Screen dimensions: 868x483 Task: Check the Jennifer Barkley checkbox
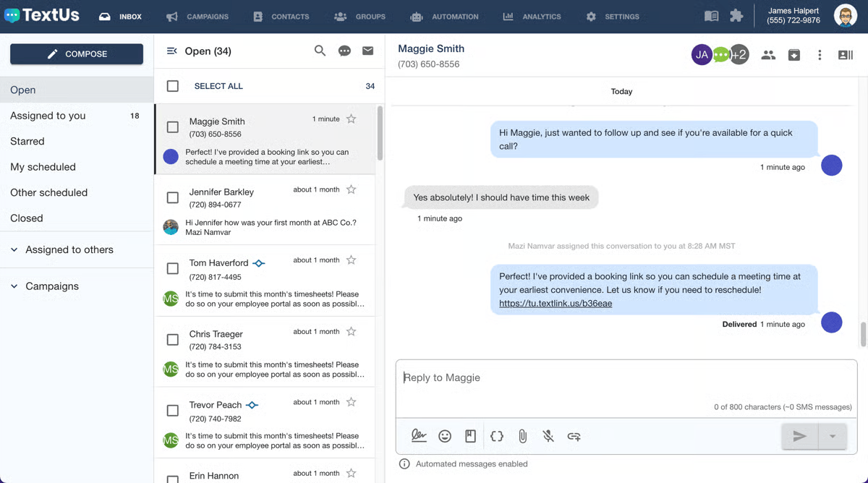click(x=173, y=197)
